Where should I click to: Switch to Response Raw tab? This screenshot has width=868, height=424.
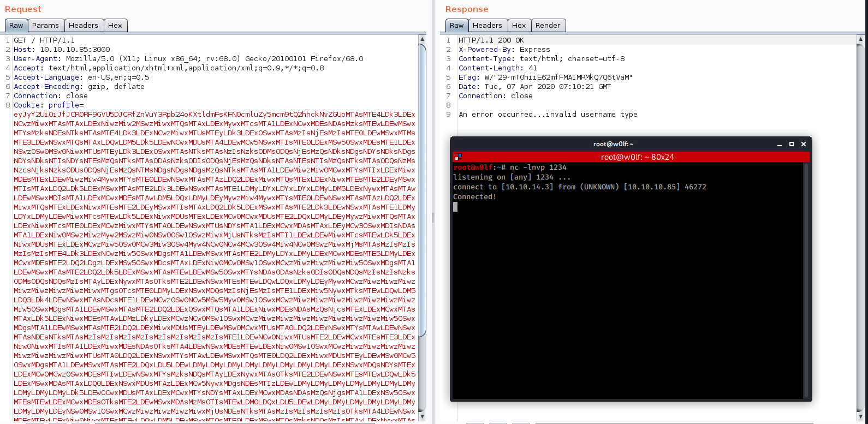(x=456, y=25)
